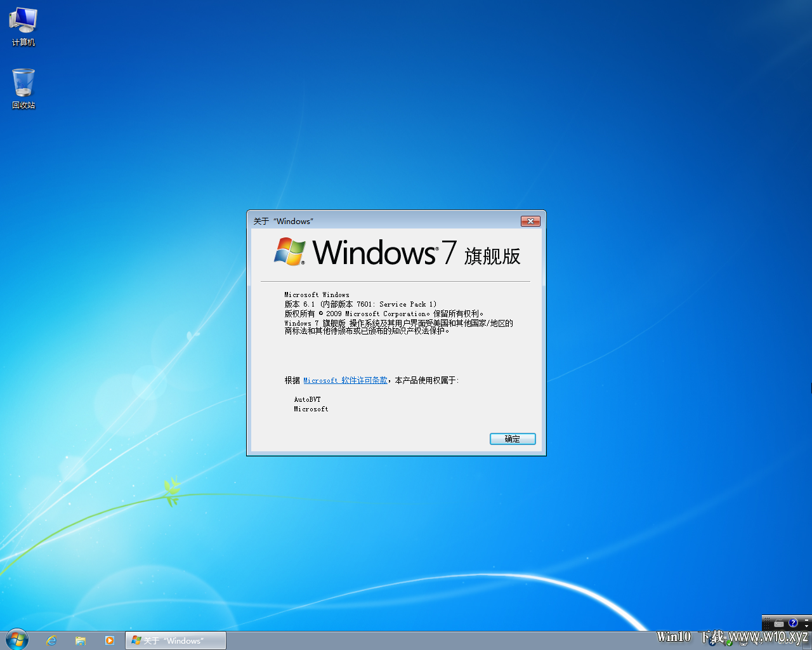This screenshot has width=812, height=650.
Task: Launch Internet Explorer from the taskbar
Action: click(51, 640)
